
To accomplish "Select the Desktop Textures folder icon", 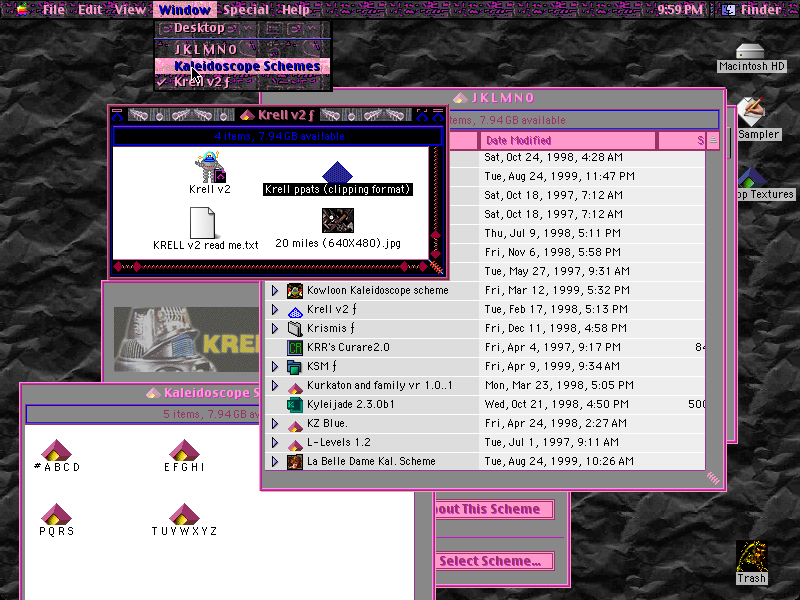I will (x=753, y=178).
